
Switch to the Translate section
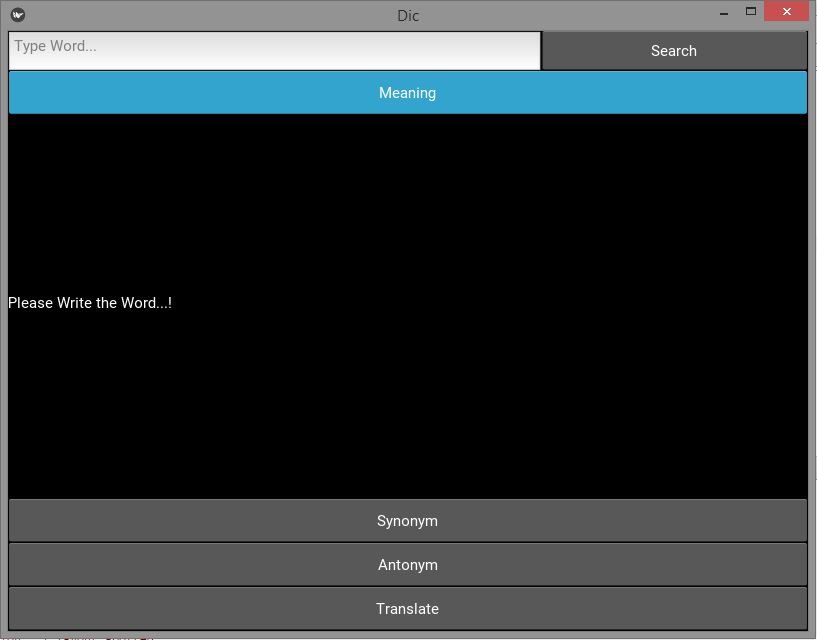point(407,608)
